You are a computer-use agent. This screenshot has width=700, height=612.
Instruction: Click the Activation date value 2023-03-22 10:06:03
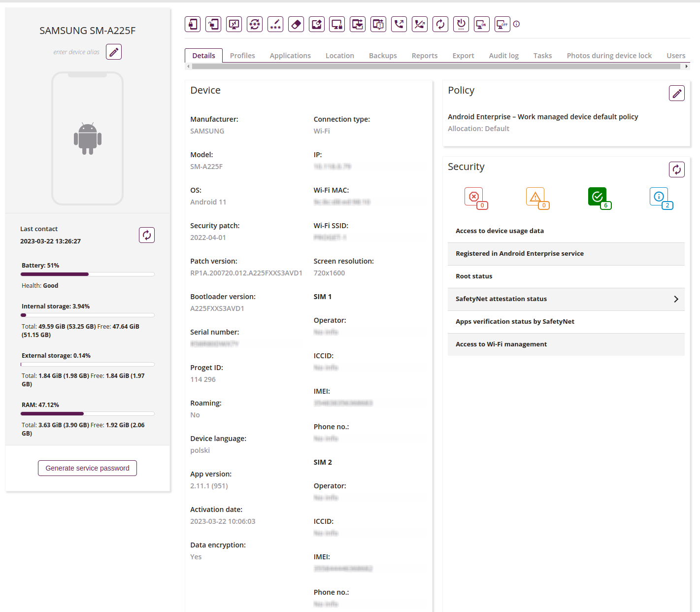tap(223, 521)
